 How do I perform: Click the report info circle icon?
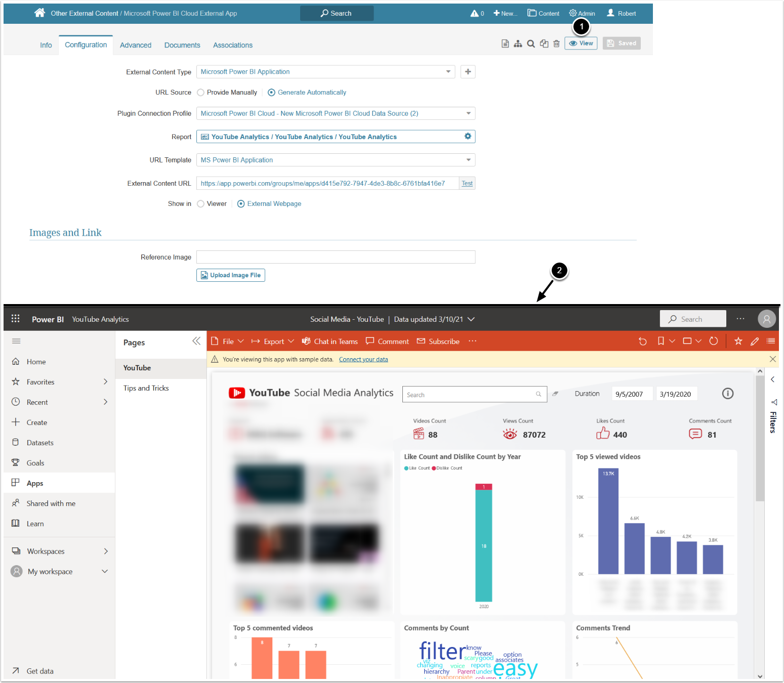click(728, 394)
